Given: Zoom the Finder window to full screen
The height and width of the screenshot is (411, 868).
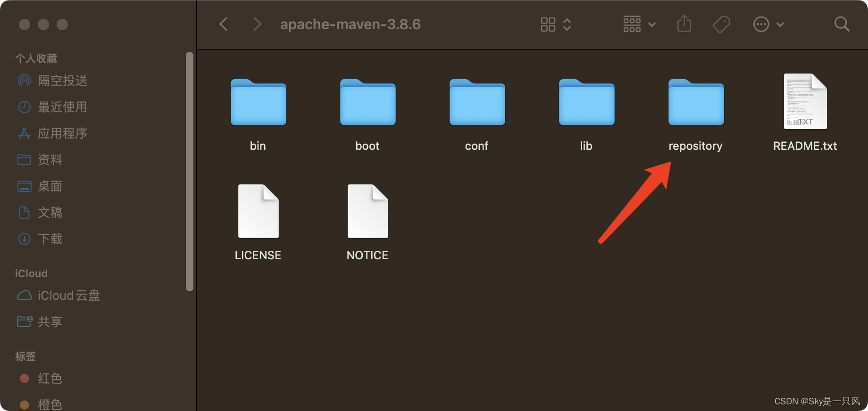Looking at the screenshot, I should point(62,25).
